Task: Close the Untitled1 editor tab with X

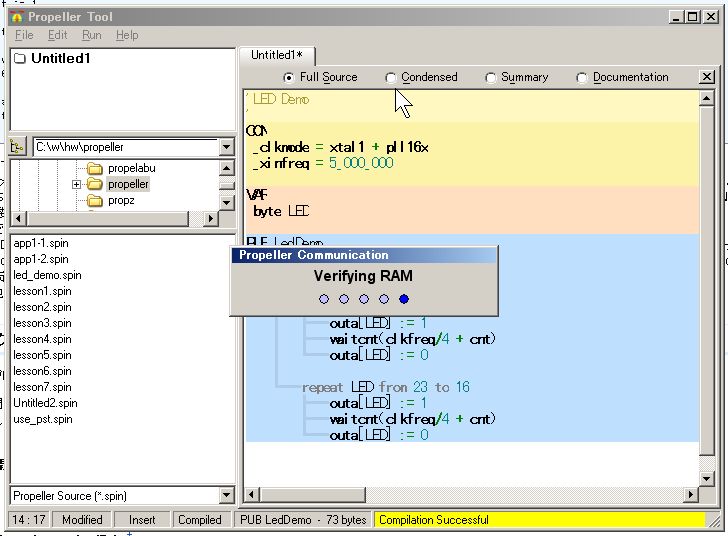Action: click(707, 77)
